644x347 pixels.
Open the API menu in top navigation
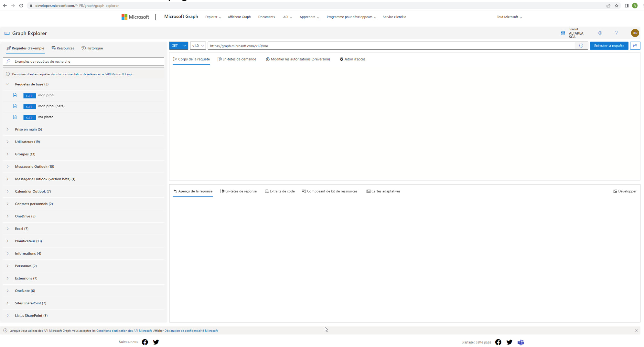[x=287, y=17]
